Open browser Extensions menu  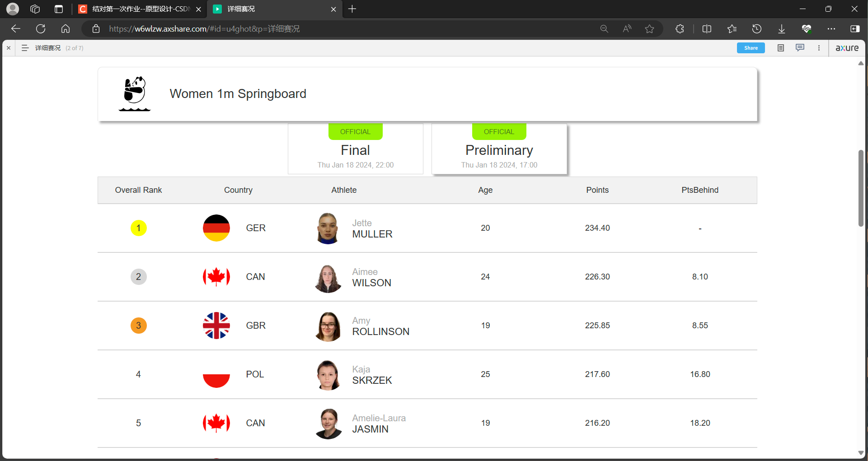coord(680,29)
